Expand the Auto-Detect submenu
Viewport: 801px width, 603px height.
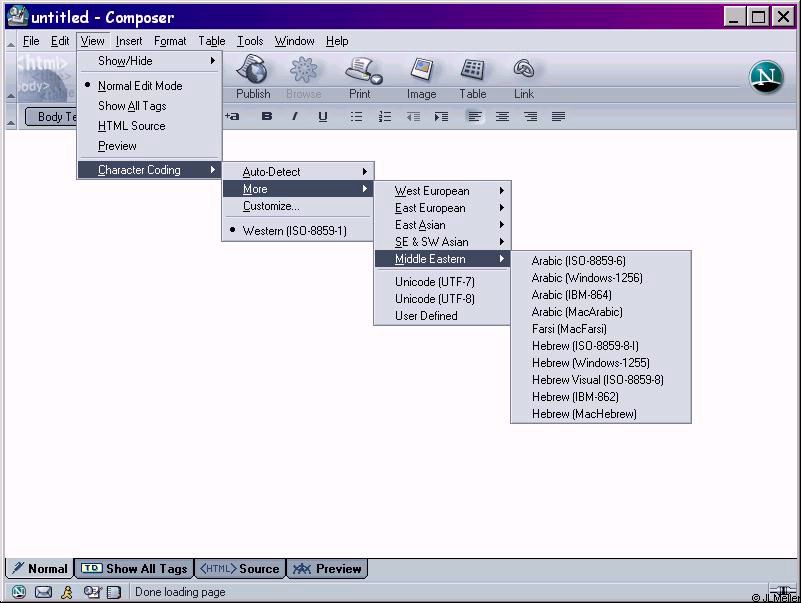[x=298, y=172]
